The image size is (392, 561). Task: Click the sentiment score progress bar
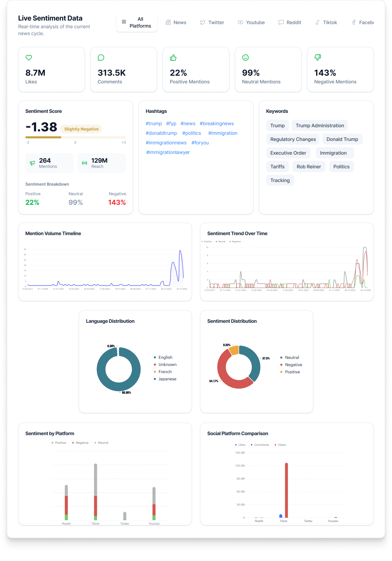(75, 137)
